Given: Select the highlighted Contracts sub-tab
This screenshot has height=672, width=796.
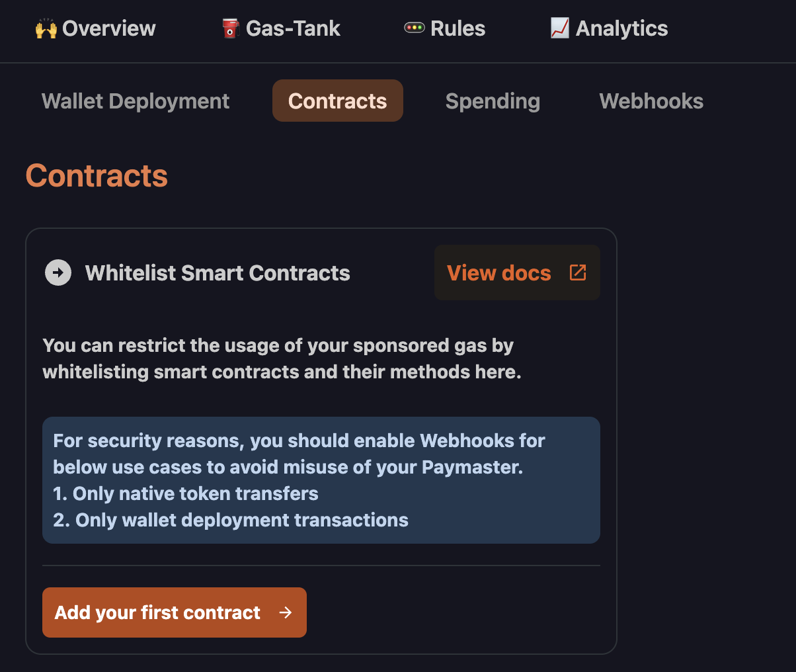Looking at the screenshot, I should click(337, 101).
